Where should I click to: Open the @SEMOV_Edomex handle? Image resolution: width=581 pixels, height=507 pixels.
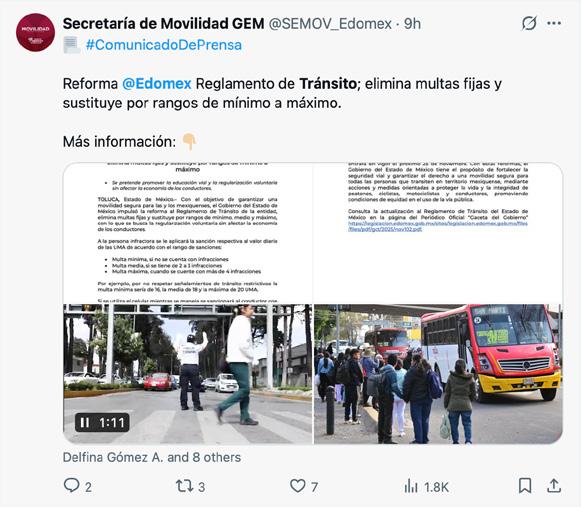330,24
